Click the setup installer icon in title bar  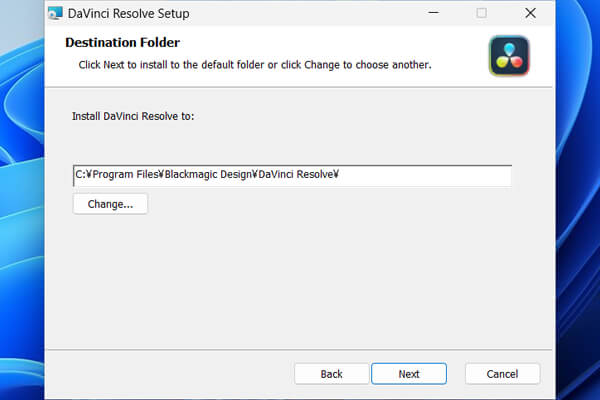coord(55,13)
